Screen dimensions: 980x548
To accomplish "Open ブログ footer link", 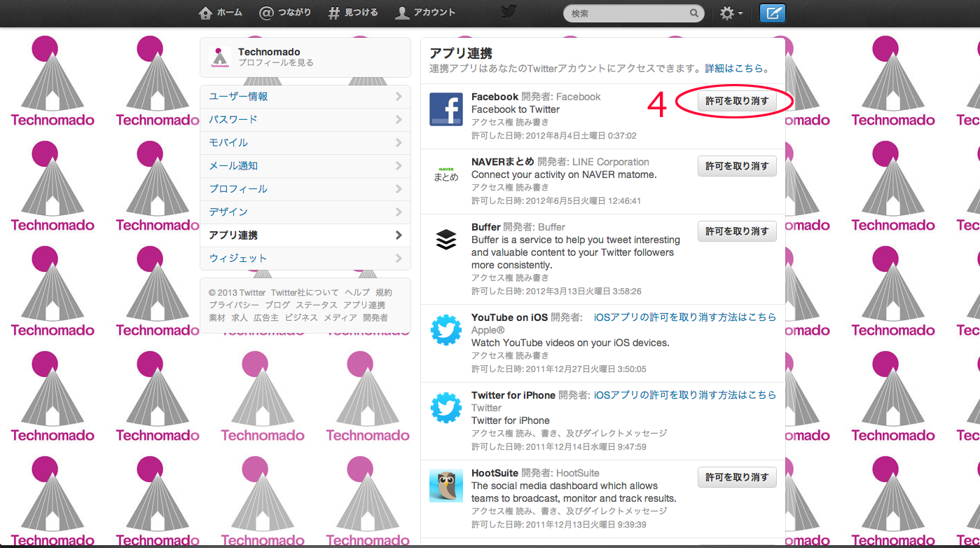I will click(277, 306).
